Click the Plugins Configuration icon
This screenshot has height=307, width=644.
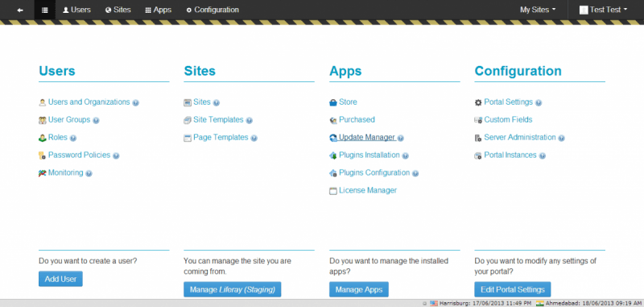tap(333, 173)
